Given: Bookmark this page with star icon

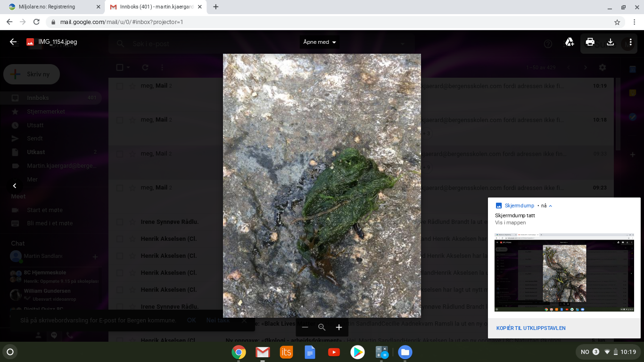Looking at the screenshot, I should coord(617,22).
